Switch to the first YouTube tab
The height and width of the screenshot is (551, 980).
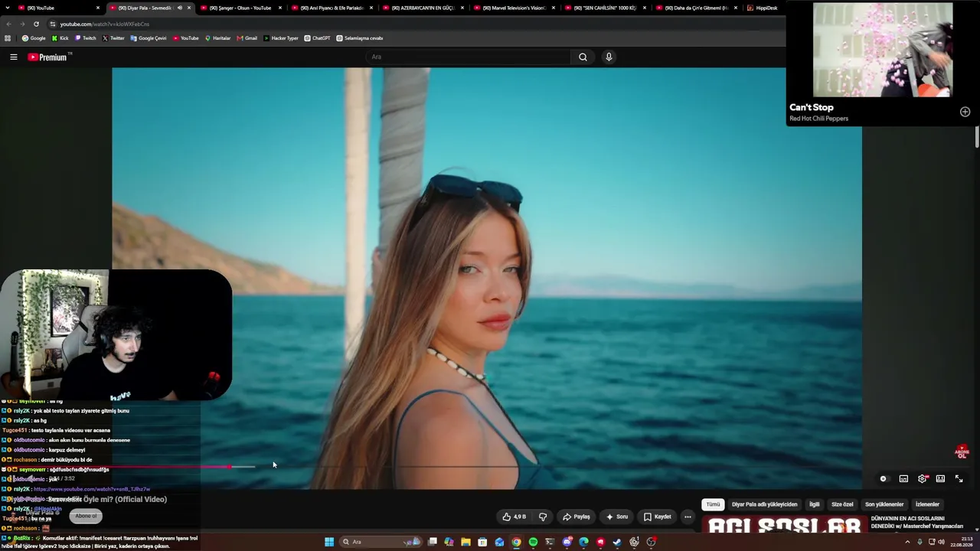59,8
